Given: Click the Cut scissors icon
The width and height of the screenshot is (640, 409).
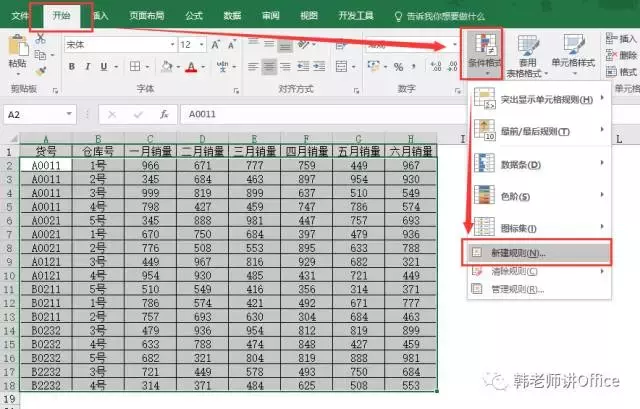Looking at the screenshot, I should 40,39.
